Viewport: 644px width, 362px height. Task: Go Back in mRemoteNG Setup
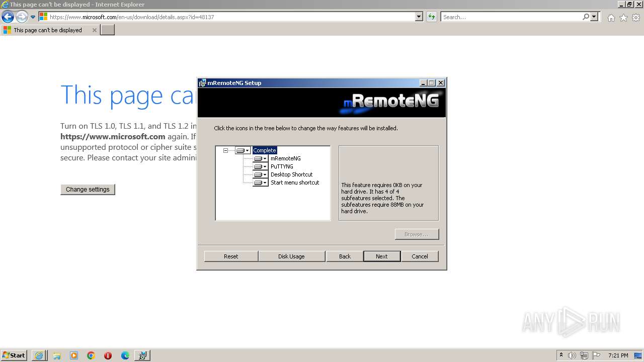pyautogui.click(x=345, y=256)
